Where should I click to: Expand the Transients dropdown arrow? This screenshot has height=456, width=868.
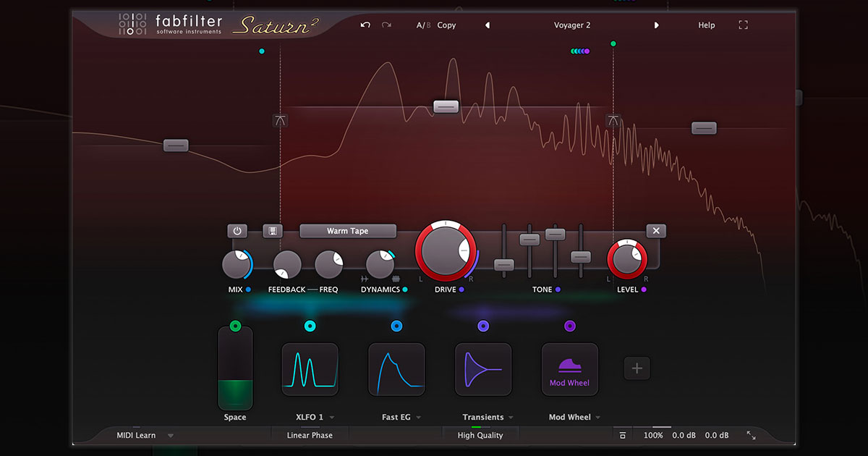(511, 418)
